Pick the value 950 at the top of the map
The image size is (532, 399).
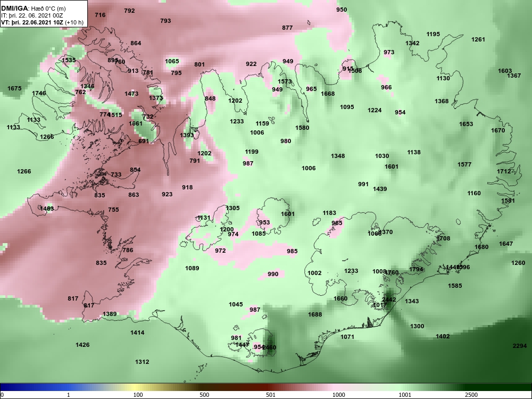tap(342, 10)
